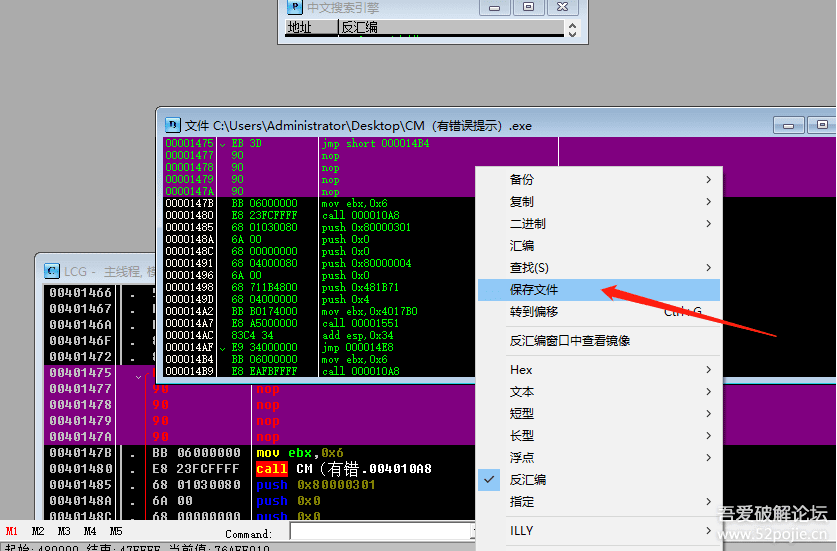Click the LCG window title icon
Viewport: 837px width, 551px height.
[52, 270]
